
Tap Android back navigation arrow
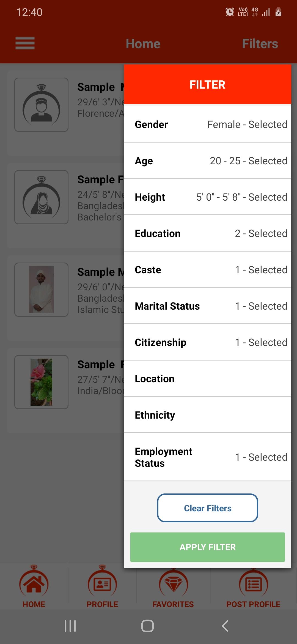click(x=225, y=626)
